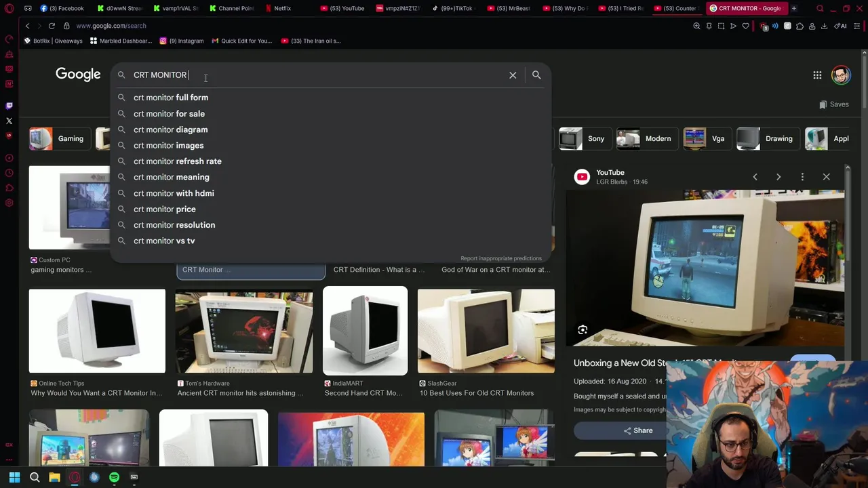Open a new tab with plus icon
868x488 pixels.
[x=794, y=8]
